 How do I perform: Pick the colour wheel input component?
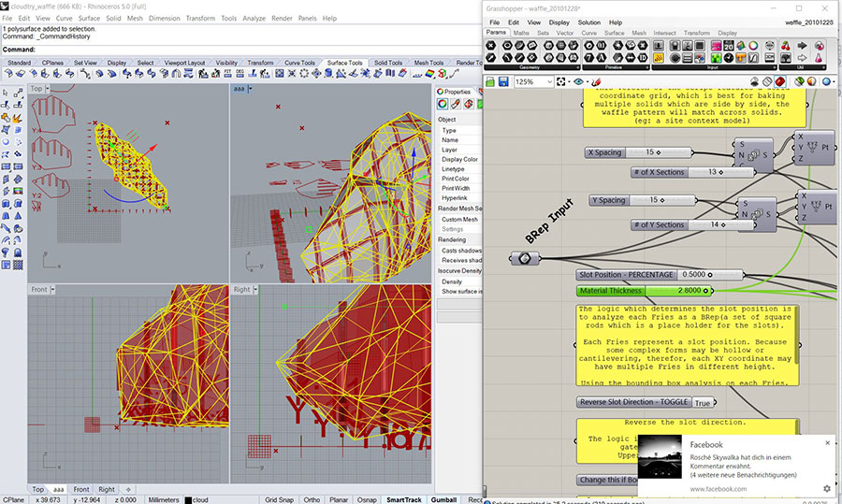click(753, 46)
